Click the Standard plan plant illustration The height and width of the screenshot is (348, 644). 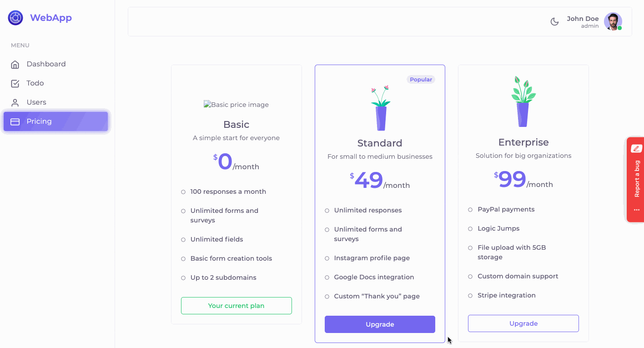pos(381,108)
